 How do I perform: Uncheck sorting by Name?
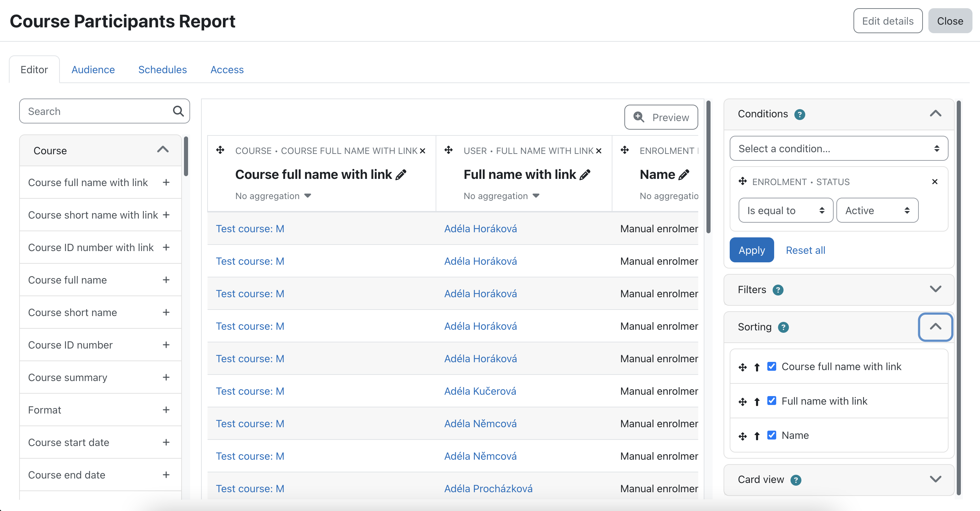pos(771,435)
